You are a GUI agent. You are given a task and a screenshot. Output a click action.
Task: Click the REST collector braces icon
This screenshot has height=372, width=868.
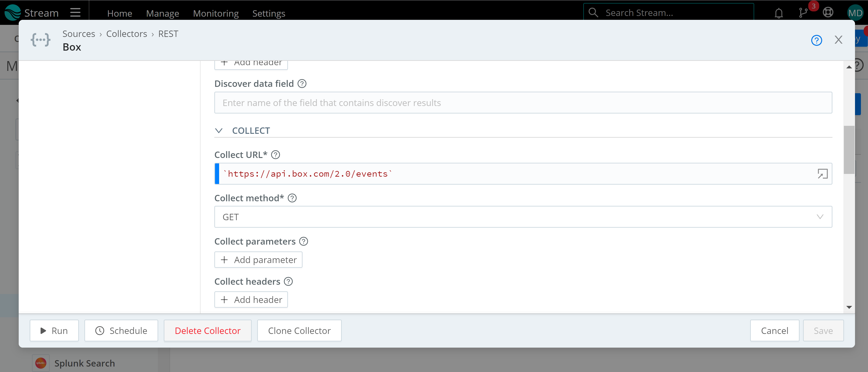coord(40,40)
